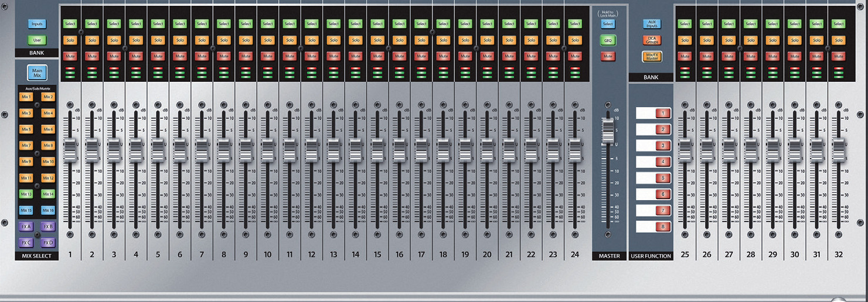
Task: Mute channel 10
Action: (x=268, y=56)
